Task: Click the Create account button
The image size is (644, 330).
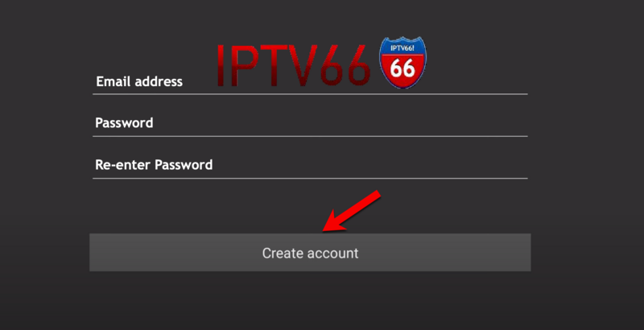Action: pyautogui.click(x=310, y=253)
